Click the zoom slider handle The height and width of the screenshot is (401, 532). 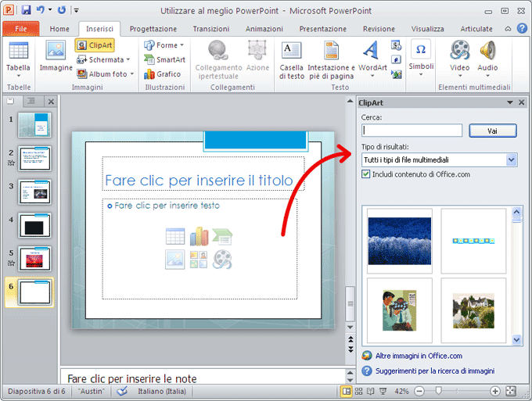438,391
